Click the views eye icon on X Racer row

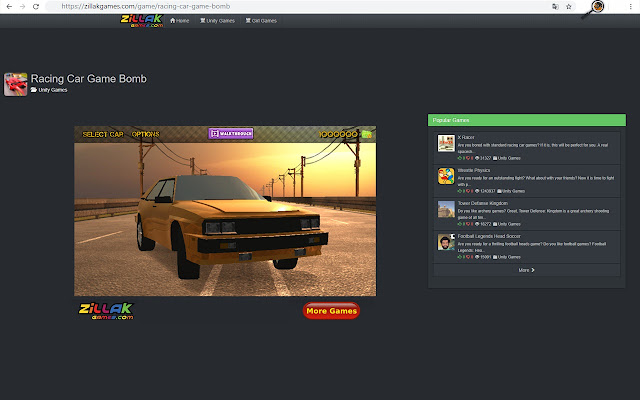click(x=477, y=158)
